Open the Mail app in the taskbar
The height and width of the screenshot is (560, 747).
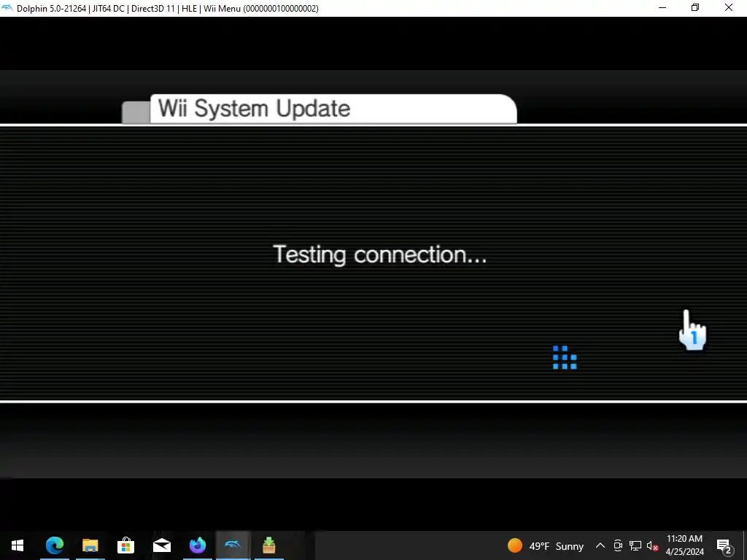[162, 545]
